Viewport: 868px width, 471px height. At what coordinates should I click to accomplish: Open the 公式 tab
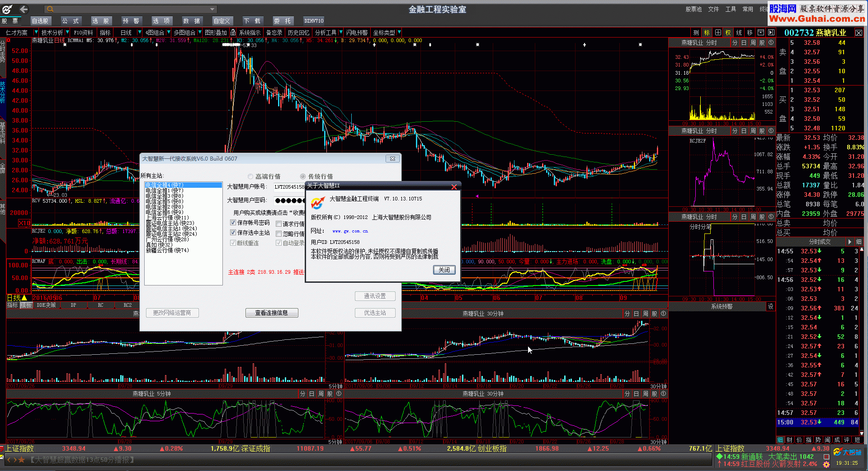click(x=71, y=21)
